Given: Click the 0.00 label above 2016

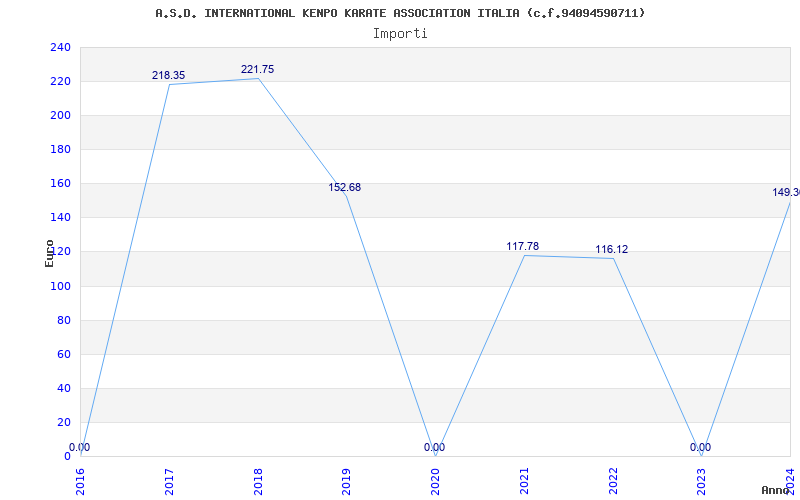Looking at the screenshot, I should [x=80, y=447].
